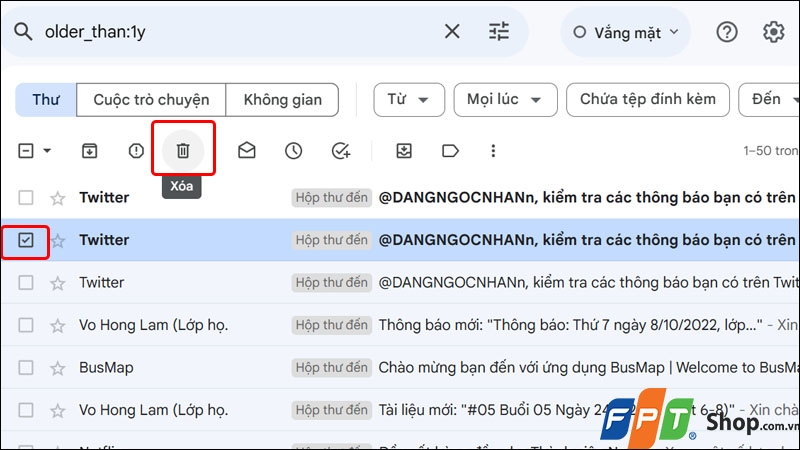The height and width of the screenshot is (450, 800).
Task: Check the third Twitter email checkbox
Action: (x=26, y=283)
